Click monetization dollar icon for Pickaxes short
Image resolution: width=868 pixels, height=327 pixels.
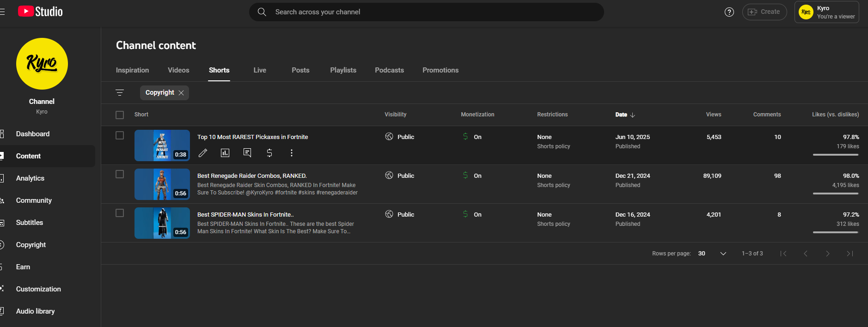(x=465, y=137)
